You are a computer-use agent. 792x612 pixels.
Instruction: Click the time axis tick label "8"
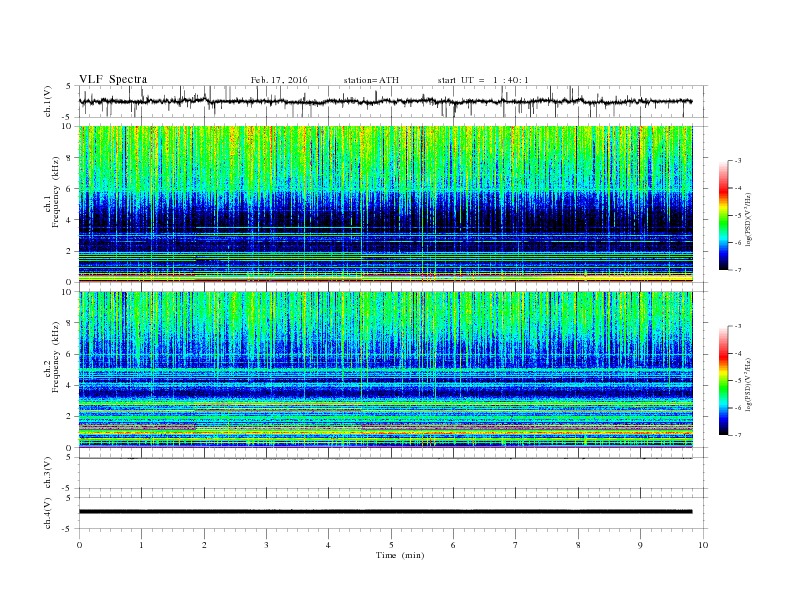[x=578, y=545]
